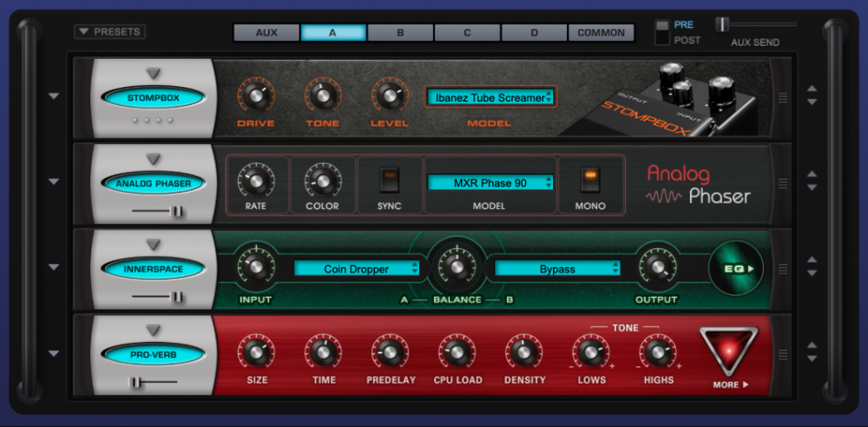Click the Stompbox DRIVE knob
The width and height of the screenshot is (868, 427).
pos(256,95)
